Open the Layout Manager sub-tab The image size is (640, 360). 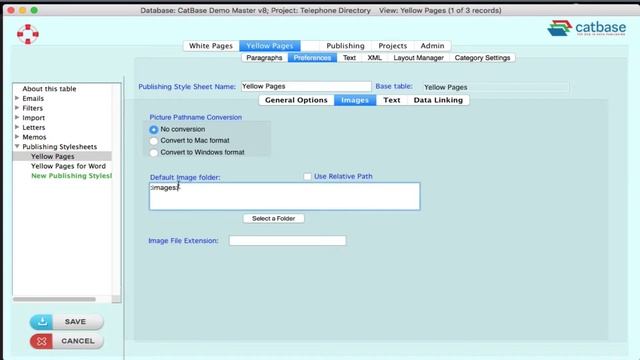point(418,58)
